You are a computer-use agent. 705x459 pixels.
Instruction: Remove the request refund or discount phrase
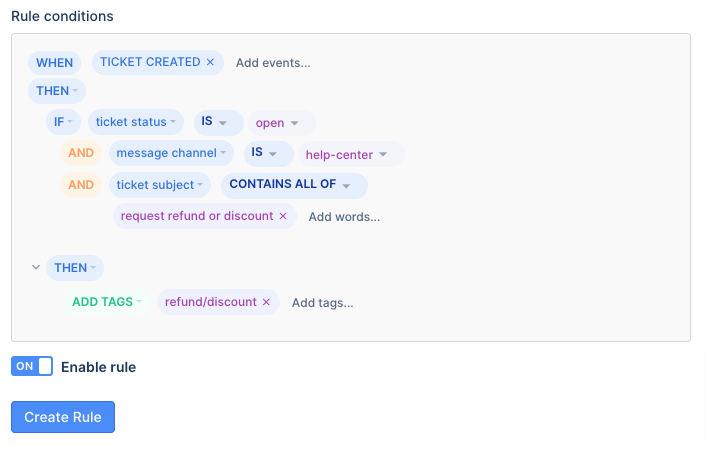click(x=283, y=216)
